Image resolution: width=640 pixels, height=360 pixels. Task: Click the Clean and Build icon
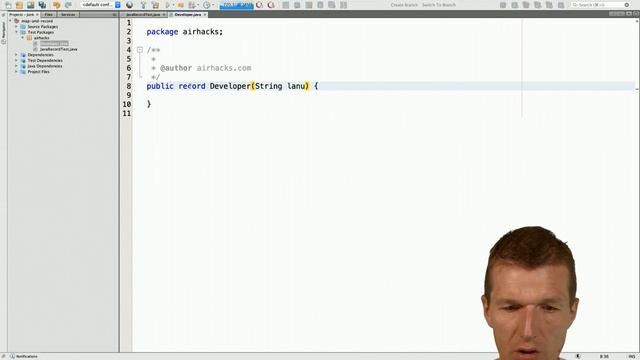(x=155, y=5)
